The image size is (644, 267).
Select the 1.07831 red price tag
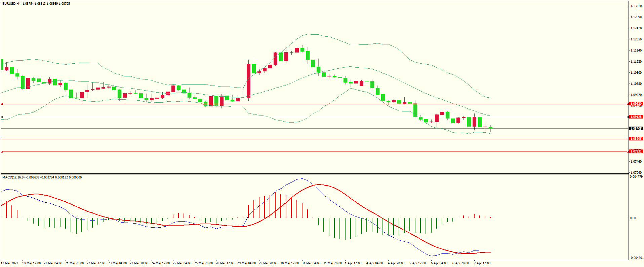point(636,152)
